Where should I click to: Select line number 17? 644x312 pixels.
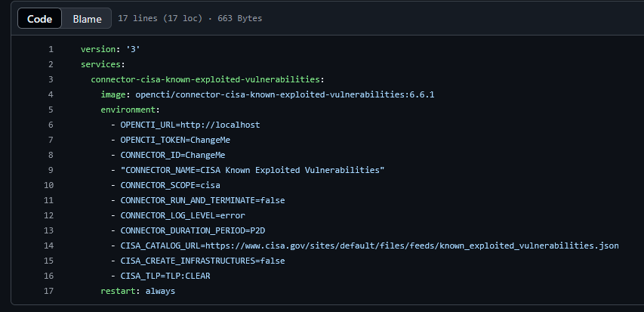point(49,291)
